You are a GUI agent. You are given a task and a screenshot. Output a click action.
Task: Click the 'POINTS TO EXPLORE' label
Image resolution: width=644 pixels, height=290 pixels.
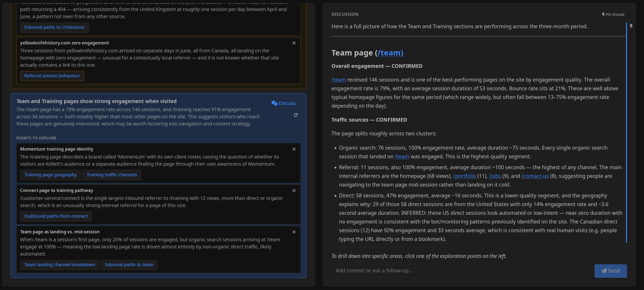pyautogui.click(x=36, y=138)
